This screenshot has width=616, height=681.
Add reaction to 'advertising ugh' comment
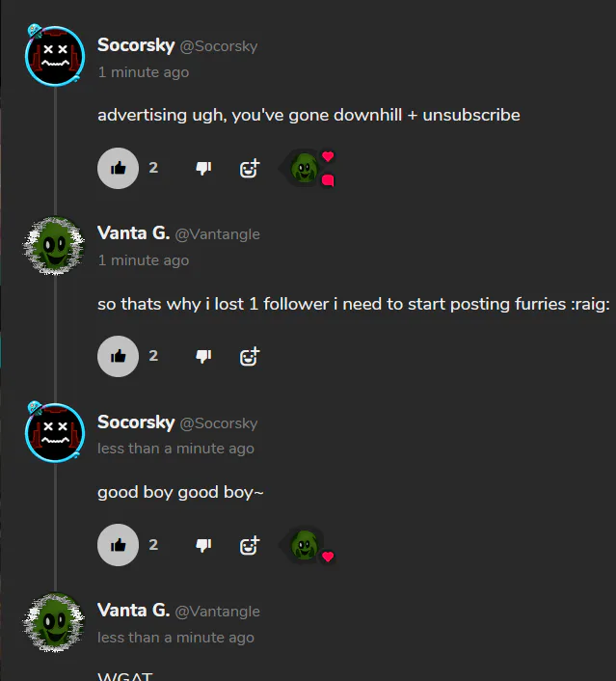point(250,168)
